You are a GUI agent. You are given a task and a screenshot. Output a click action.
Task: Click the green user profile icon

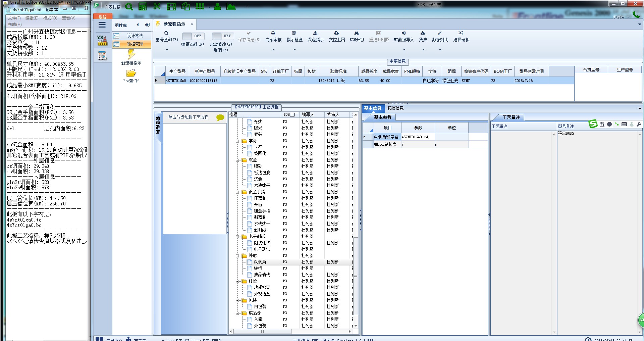click(x=217, y=6)
